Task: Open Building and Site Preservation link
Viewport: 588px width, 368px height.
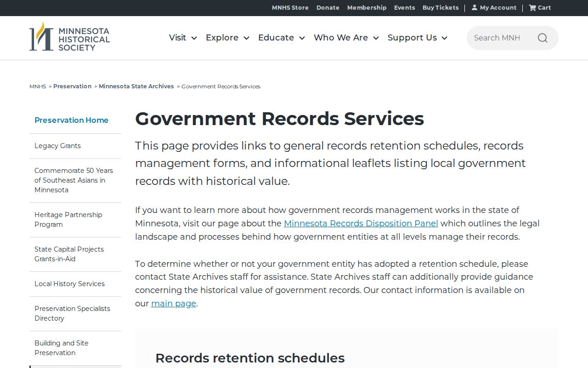Action: tap(62, 348)
